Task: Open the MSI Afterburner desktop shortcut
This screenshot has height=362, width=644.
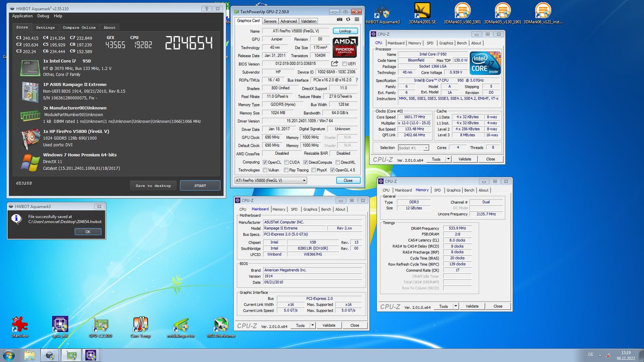Action: coord(221,327)
